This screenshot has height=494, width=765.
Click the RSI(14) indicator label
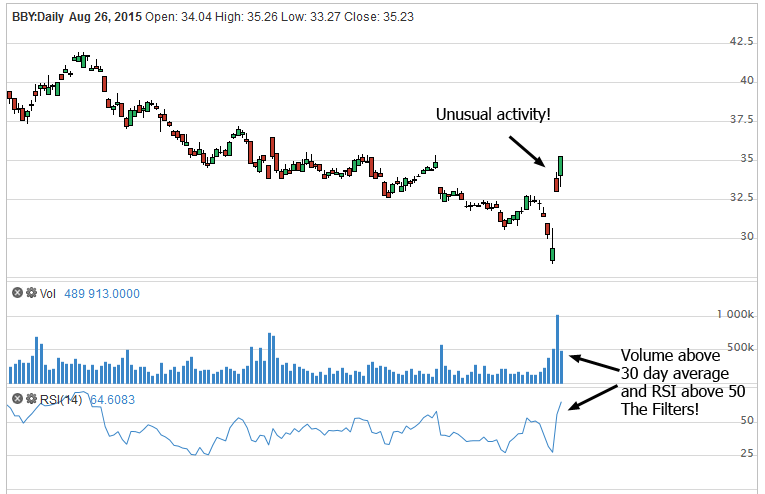point(60,399)
